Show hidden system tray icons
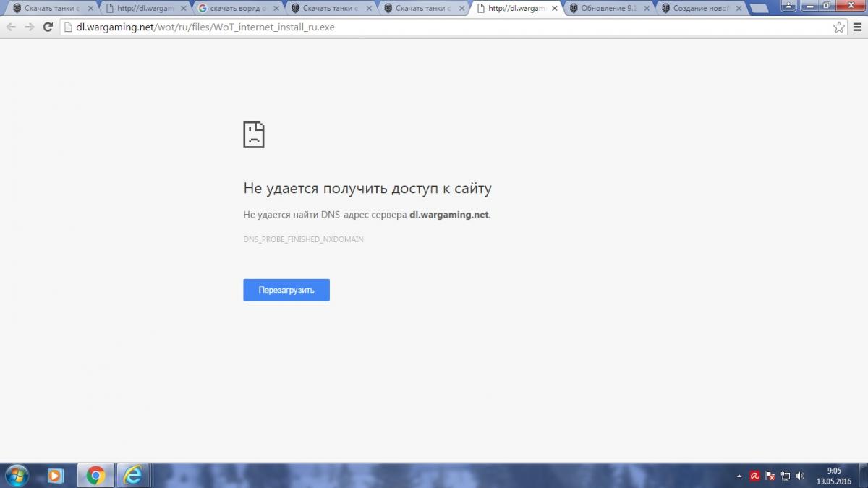The height and width of the screenshot is (488, 868). click(739, 476)
